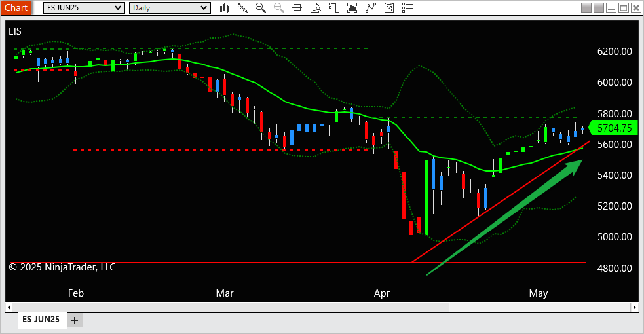Minimize the chart window
Viewport: 644px width, 334px height.
(611, 8)
